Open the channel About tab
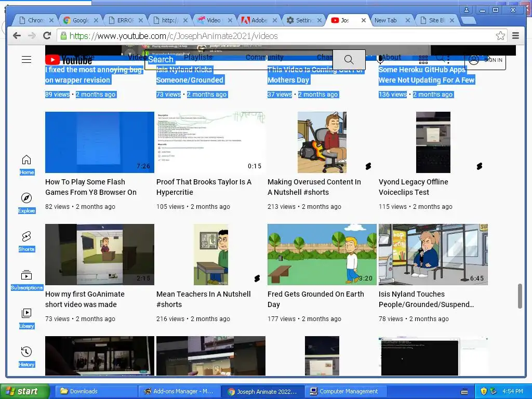The width and height of the screenshot is (532, 399). coord(391,57)
